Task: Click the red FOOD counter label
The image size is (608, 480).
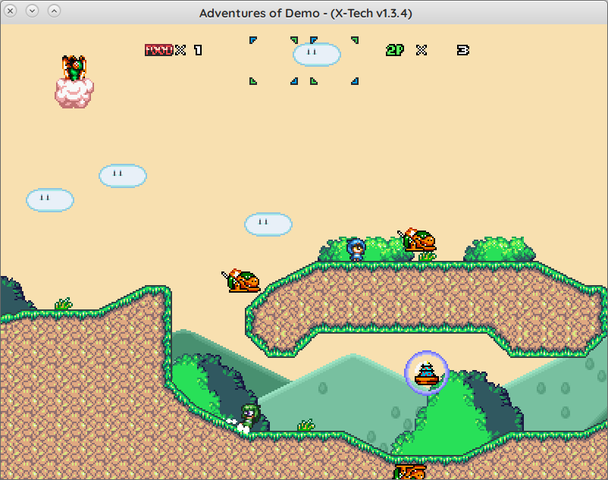Action: coord(158,50)
